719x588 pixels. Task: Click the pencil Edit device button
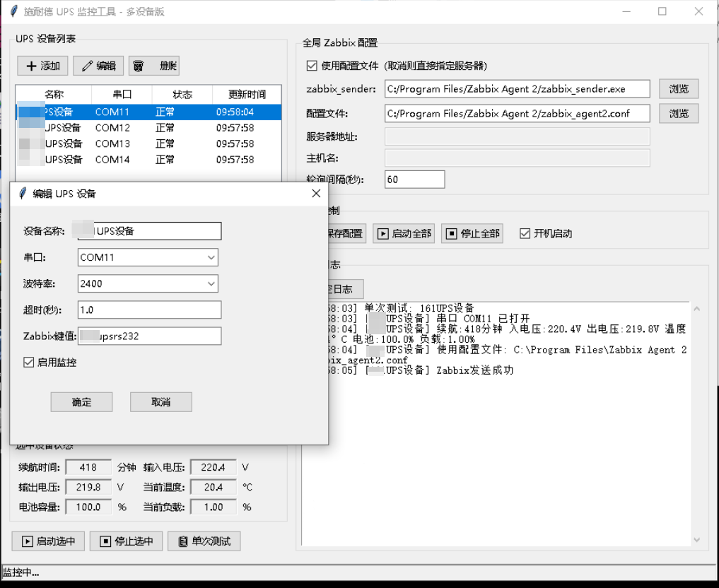tap(98, 66)
